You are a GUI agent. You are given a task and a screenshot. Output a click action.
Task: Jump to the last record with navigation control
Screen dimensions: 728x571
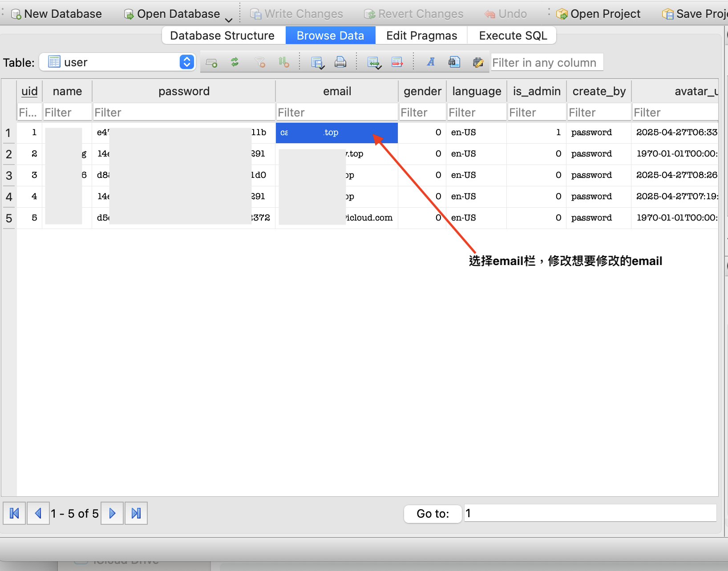[136, 513]
